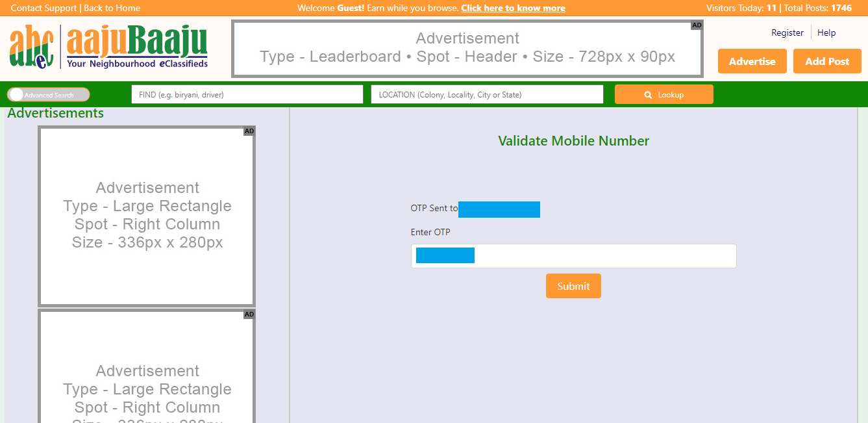Click inside the Enter OTP field

(x=604, y=256)
